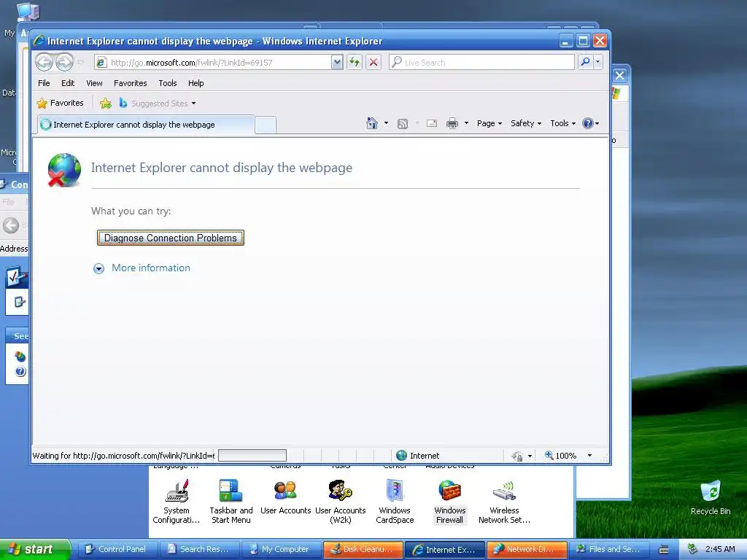Click the protected mode status icon
Screen dimensions: 747x560
517,456
